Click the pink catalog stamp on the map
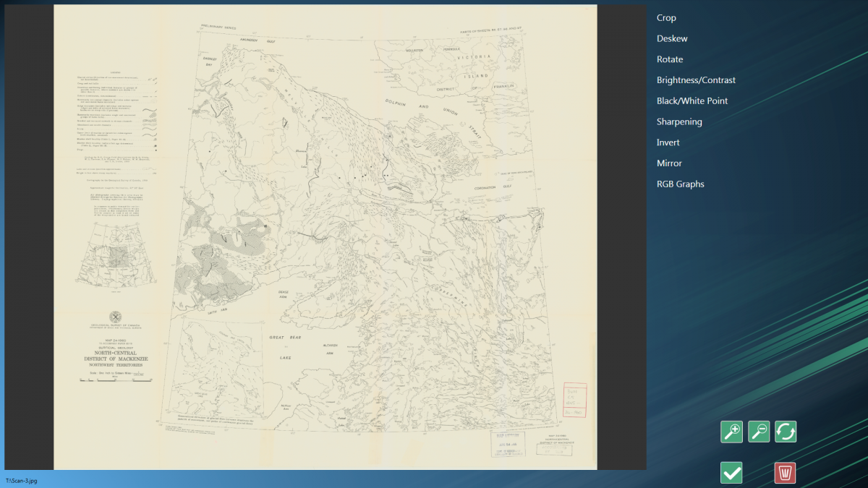The height and width of the screenshot is (488, 868). pos(575,399)
